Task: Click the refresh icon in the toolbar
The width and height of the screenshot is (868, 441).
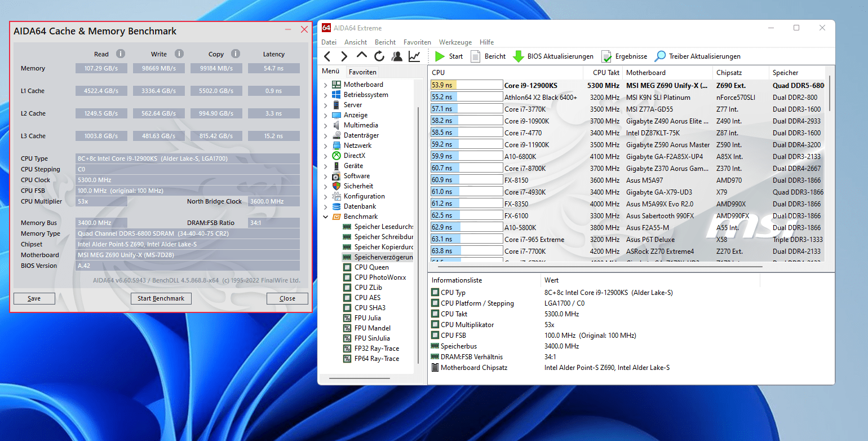Action: pyautogui.click(x=379, y=56)
